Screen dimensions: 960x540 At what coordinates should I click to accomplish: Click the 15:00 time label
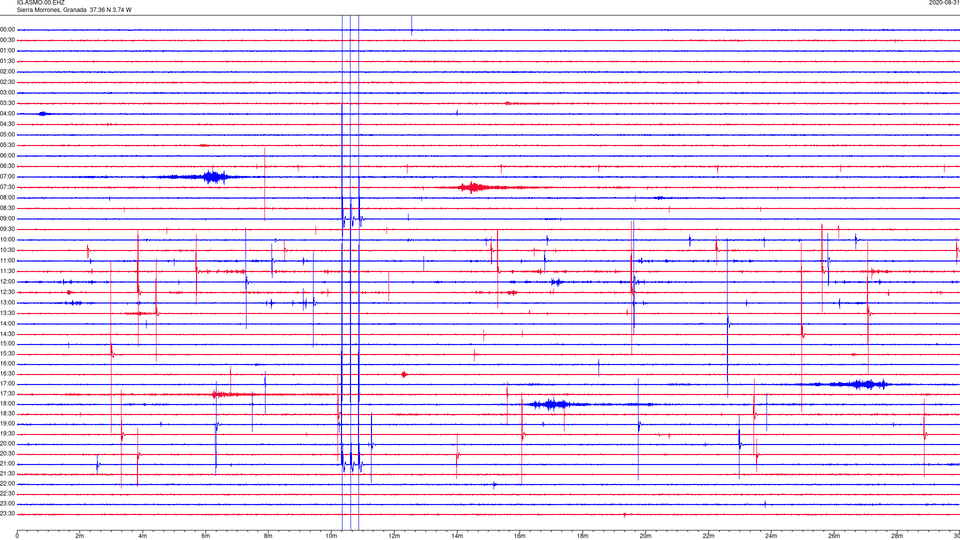(x=7, y=344)
